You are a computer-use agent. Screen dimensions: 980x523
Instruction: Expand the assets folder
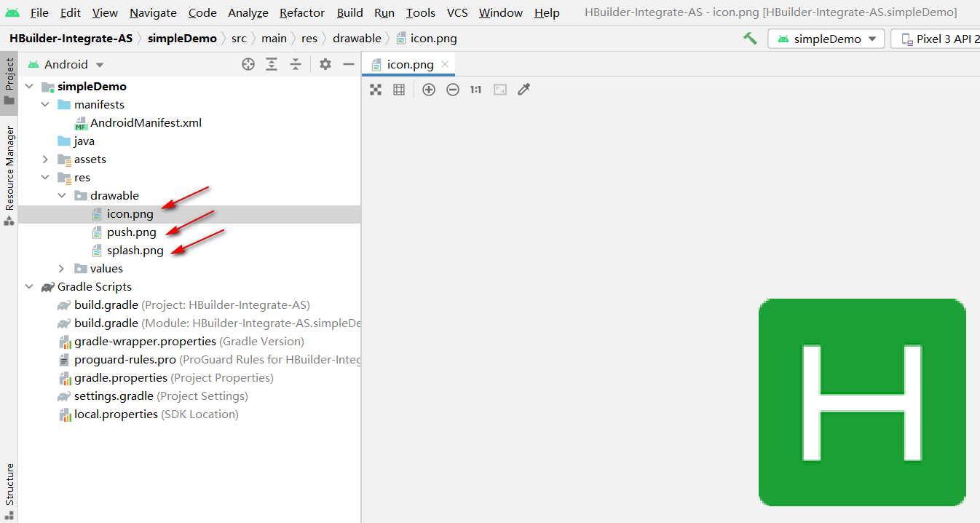pyautogui.click(x=45, y=159)
